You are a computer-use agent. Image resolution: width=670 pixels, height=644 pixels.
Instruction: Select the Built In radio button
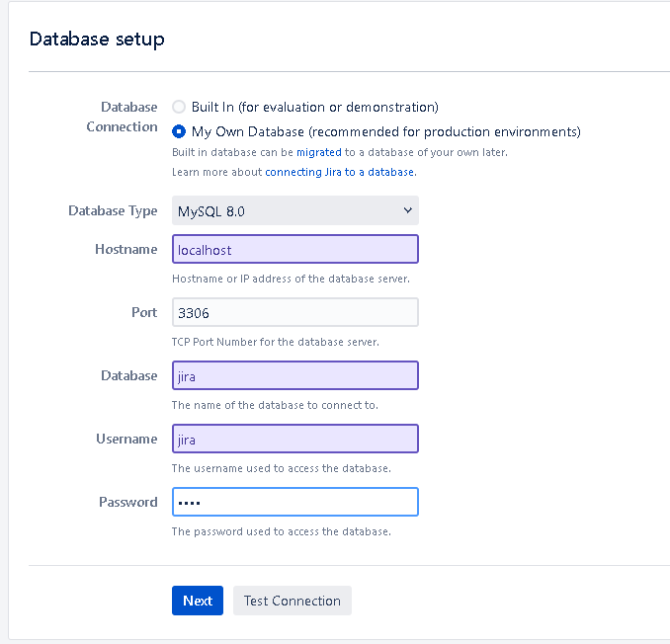tap(179, 107)
